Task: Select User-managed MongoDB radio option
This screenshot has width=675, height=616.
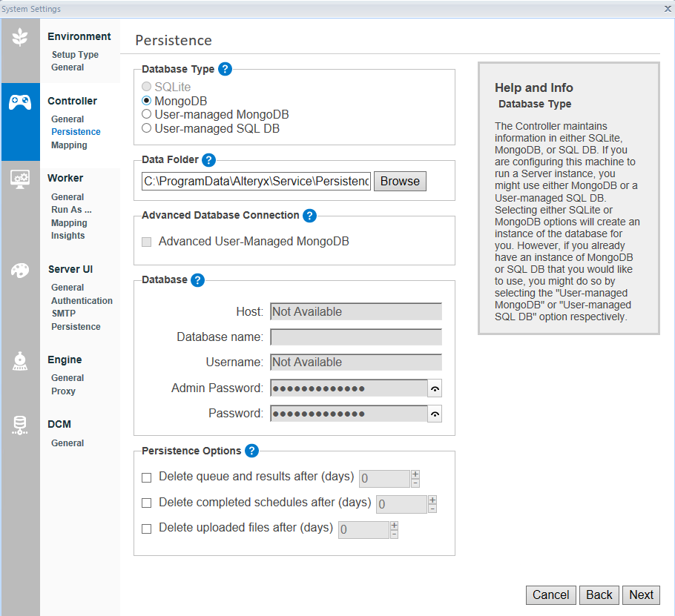Action: pos(147,115)
